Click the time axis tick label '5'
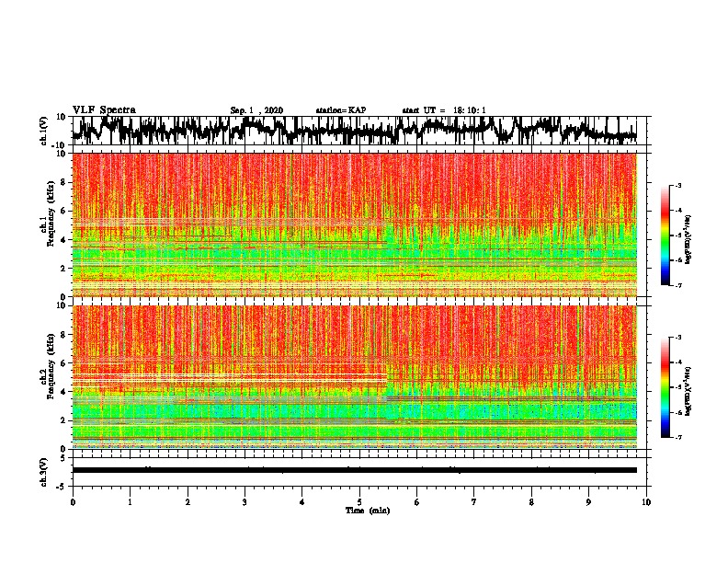Image resolution: width=728 pixels, height=563 pixels. click(x=359, y=502)
